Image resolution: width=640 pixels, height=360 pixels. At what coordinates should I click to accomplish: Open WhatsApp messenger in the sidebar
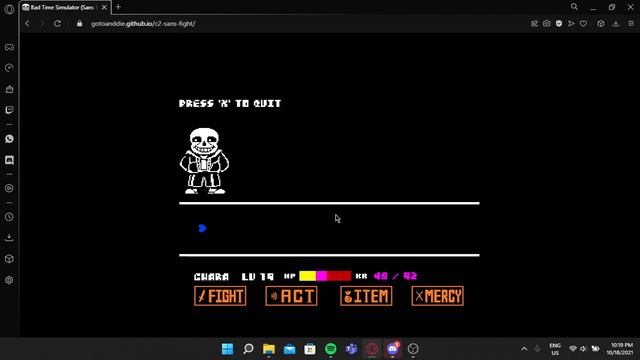click(x=9, y=139)
